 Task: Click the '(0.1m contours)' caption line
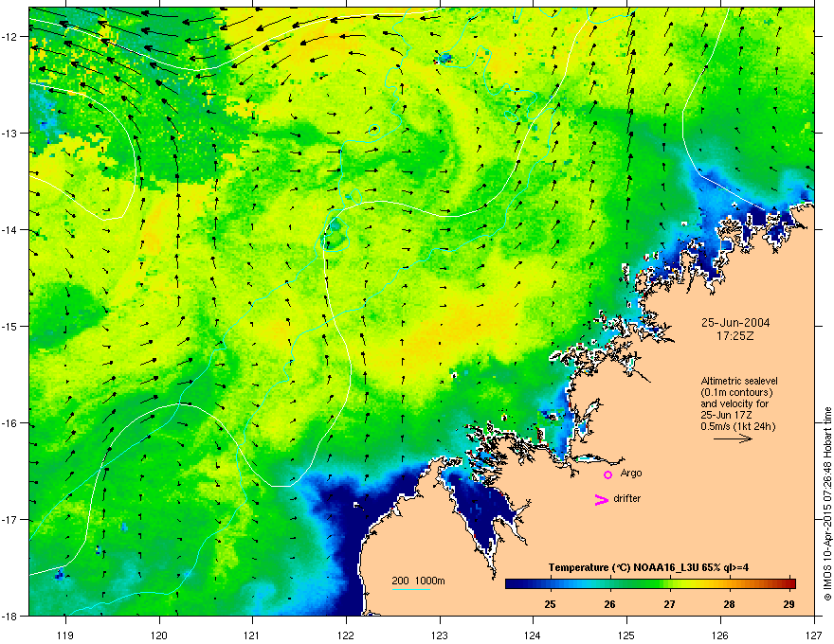click(x=736, y=393)
